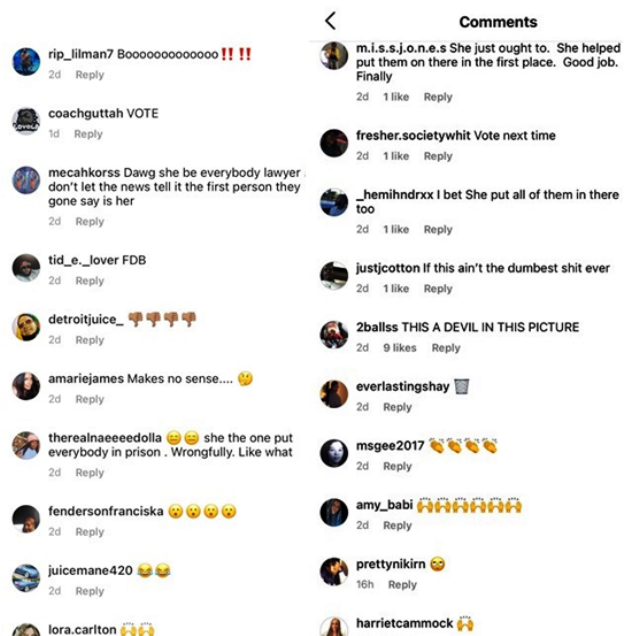The height and width of the screenshot is (636, 639).
Task: View 2ballss profile picture
Action: click(334, 335)
